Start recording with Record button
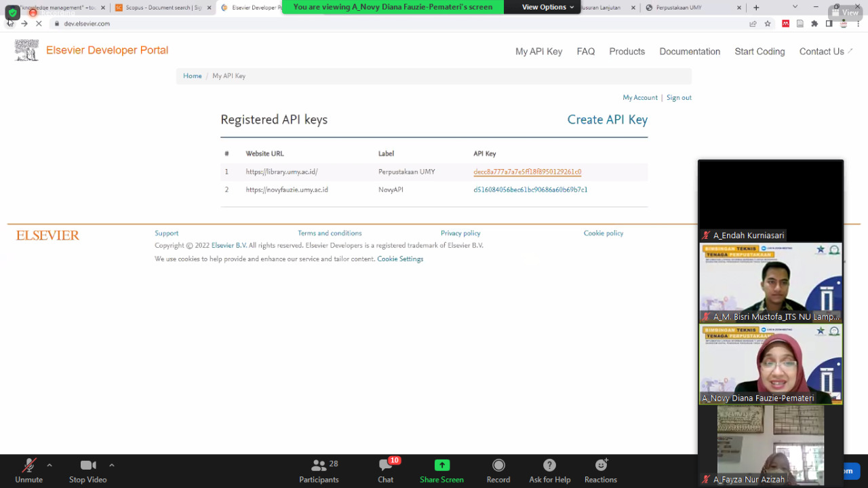 point(498,470)
